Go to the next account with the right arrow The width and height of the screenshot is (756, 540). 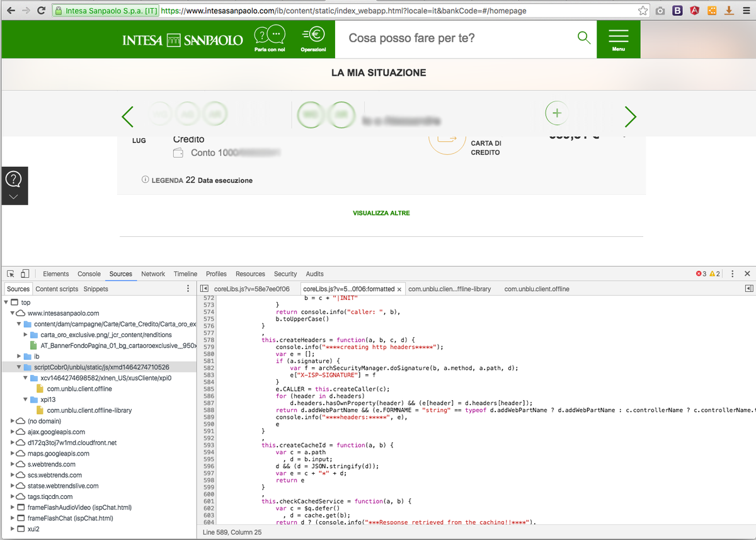(630, 117)
